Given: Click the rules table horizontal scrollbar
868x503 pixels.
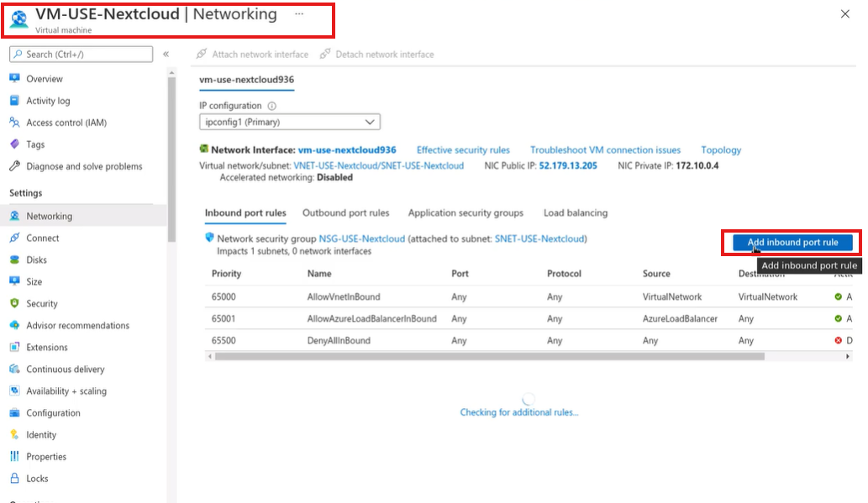Looking at the screenshot, I should point(489,356).
